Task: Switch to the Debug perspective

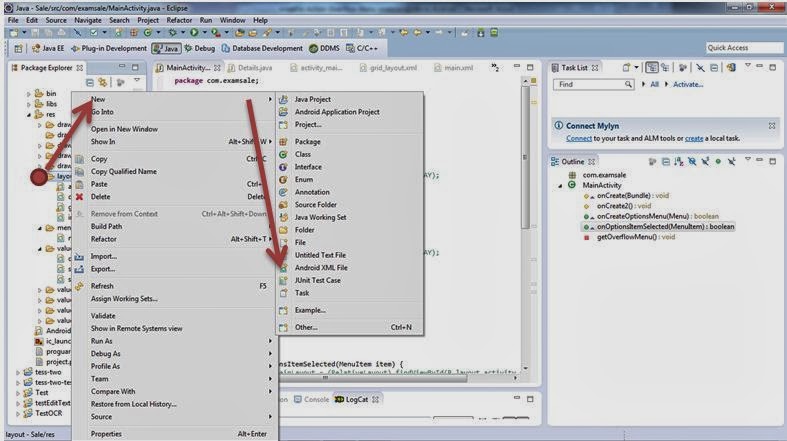Action: (199, 48)
